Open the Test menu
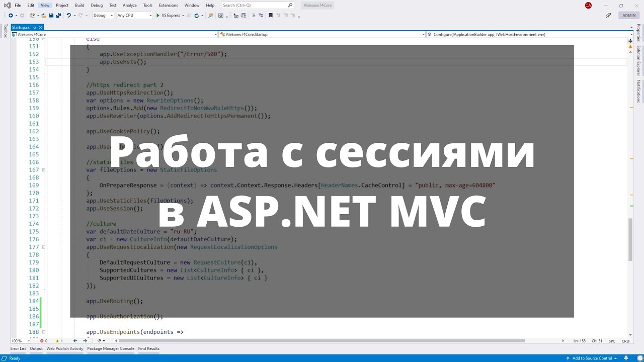The height and width of the screenshot is (362, 644). click(x=113, y=6)
